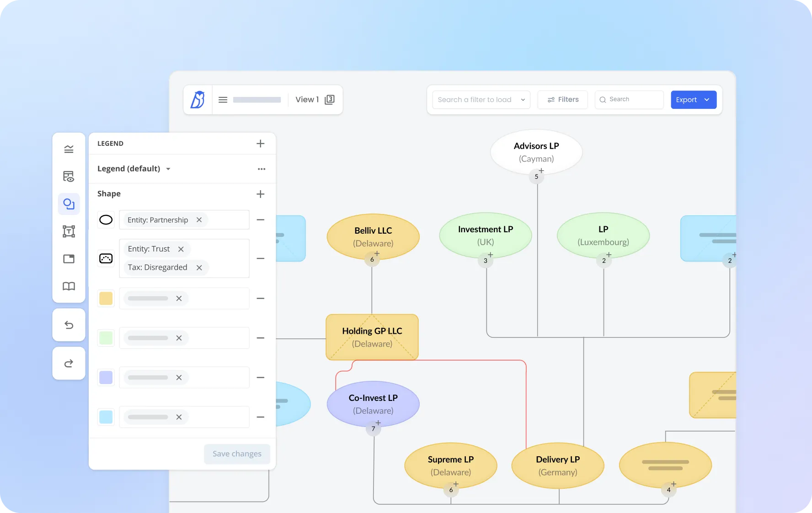
Task: Add a new shape rule with plus icon
Action: coord(261,194)
